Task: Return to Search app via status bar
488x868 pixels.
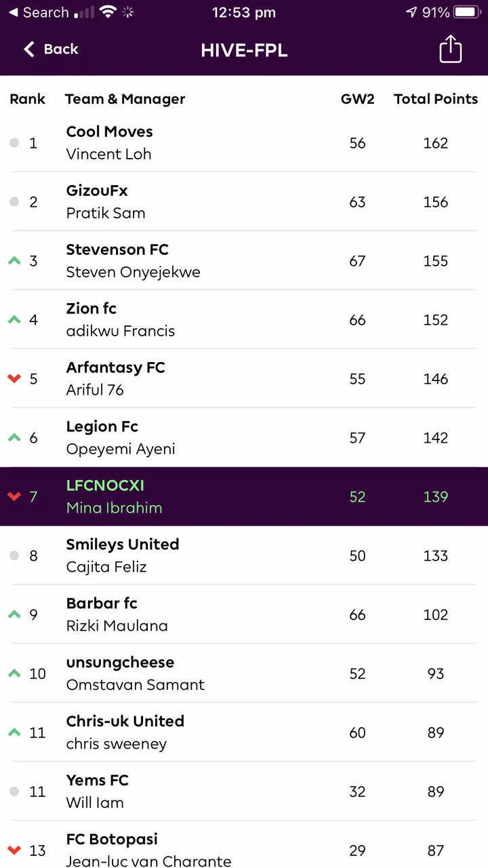Action: coord(39,12)
